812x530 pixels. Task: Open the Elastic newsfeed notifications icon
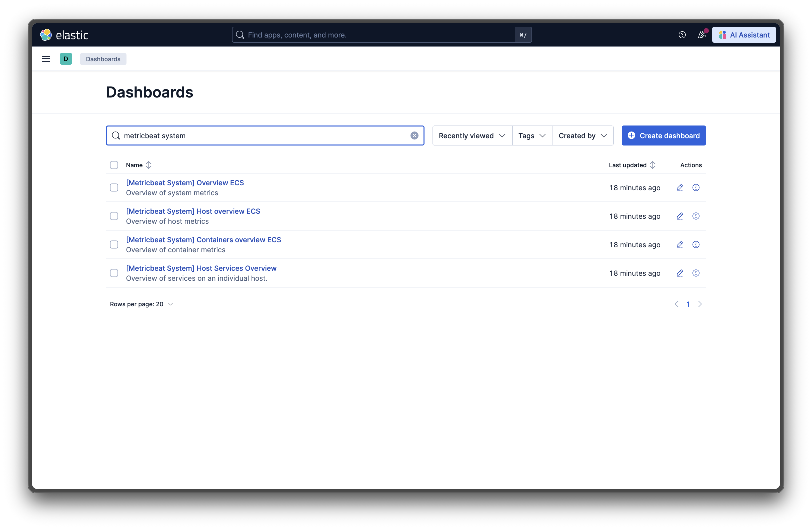pyautogui.click(x=702, y=34)
